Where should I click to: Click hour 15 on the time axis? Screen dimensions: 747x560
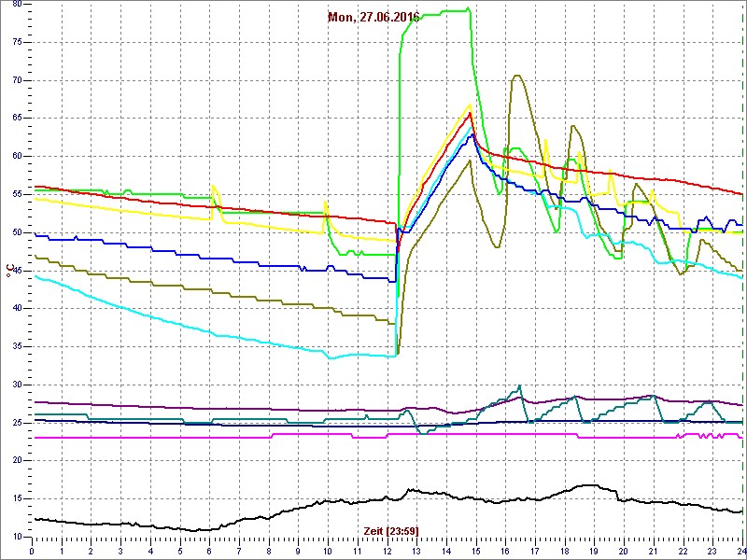click(x=476, y=551)
